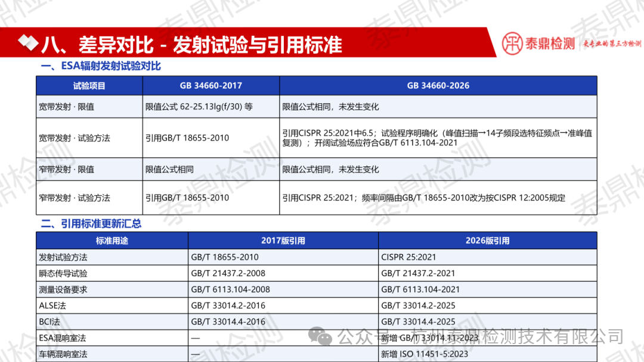Click the 测量设备要求 row label
Image resolution: width=644 pixels, height=362 pixels.
point(112,289)
